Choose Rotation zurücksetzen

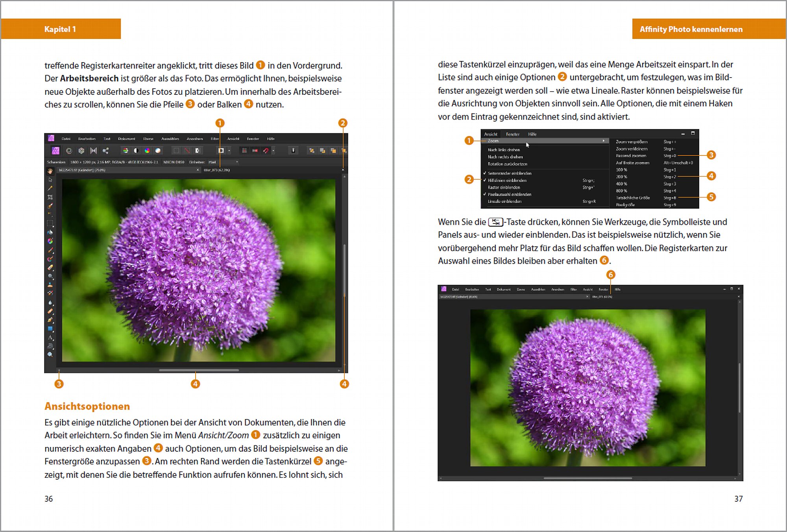545,164
